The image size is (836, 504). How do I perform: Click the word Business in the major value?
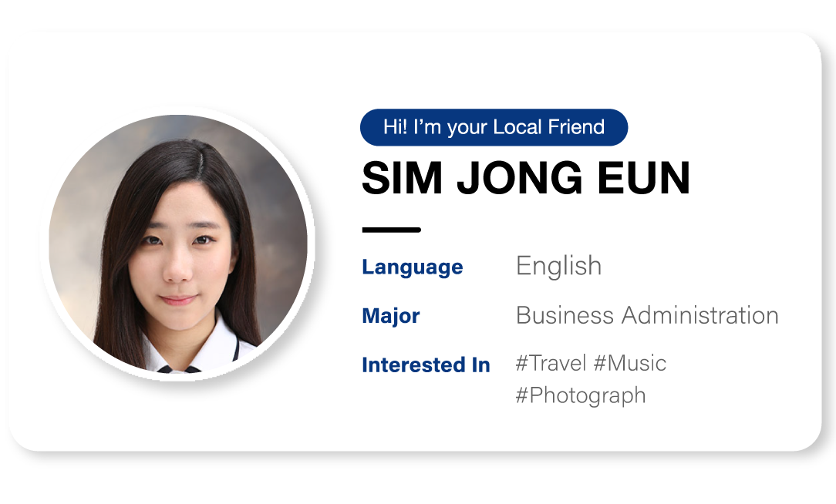tap(565, 315)
